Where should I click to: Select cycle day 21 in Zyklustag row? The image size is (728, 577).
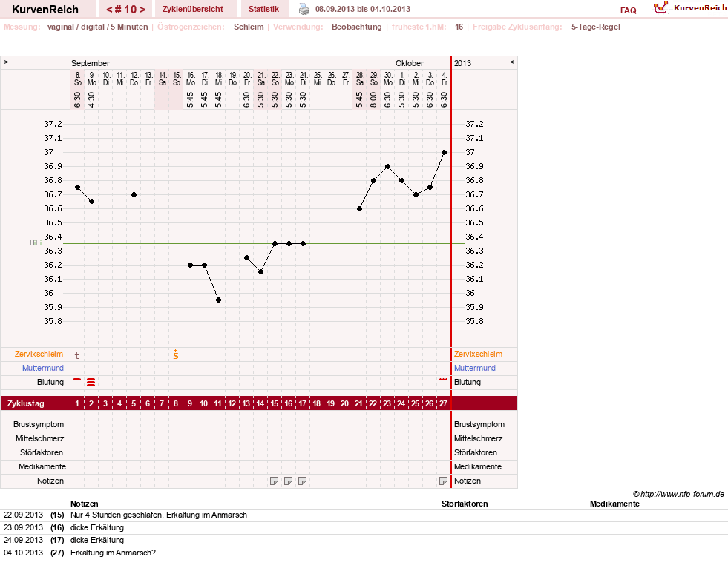(x=358, y=403)
